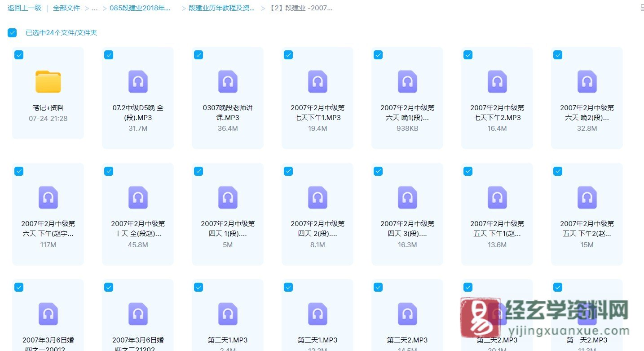Click audio icon of 第五天 下午2(赵 file
This screenshot has width=644, height=351.
(x=587, y=198)
